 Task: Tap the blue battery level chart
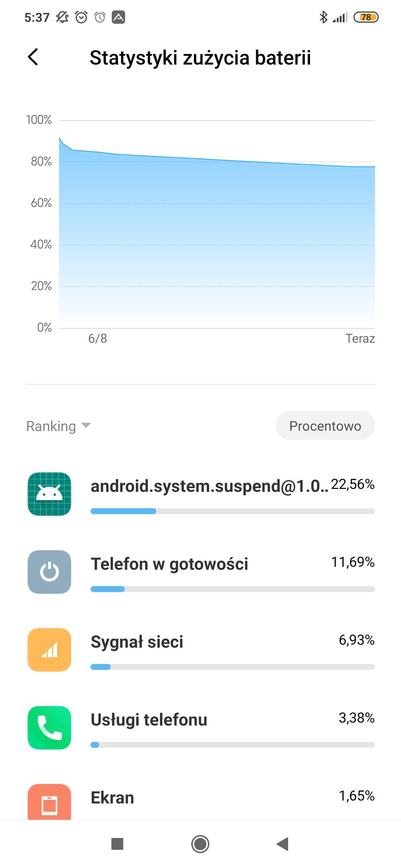(217, 241)
